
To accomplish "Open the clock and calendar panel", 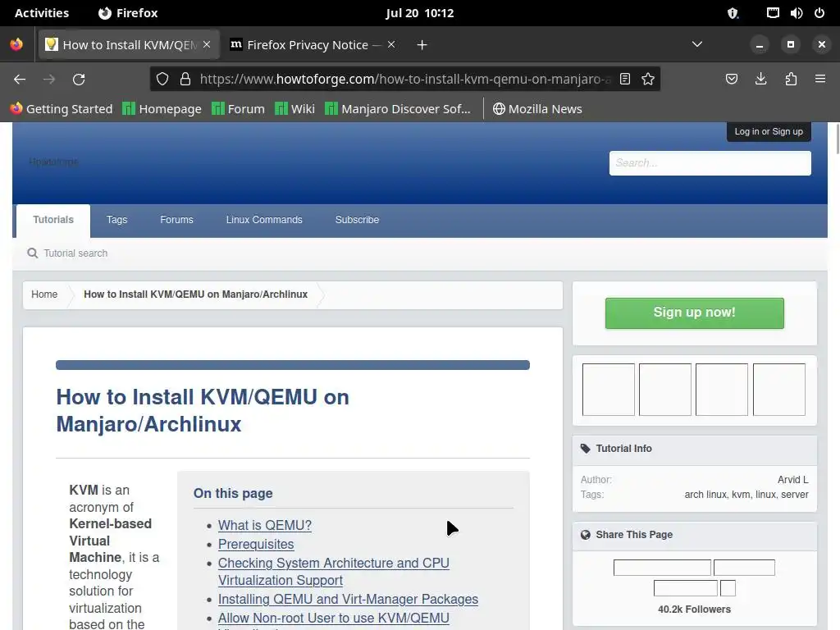I will [419, 13].
